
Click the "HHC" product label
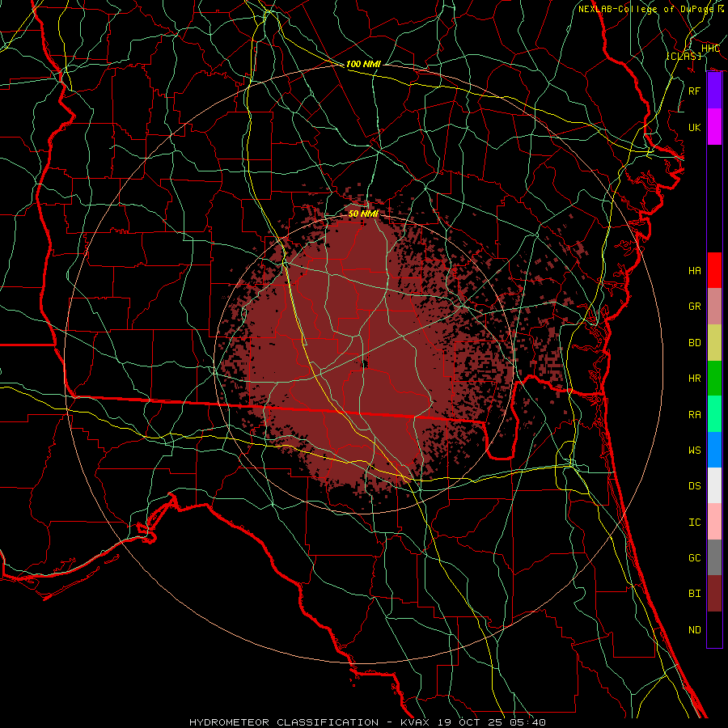pyautogui.click(x=710, y=49)
